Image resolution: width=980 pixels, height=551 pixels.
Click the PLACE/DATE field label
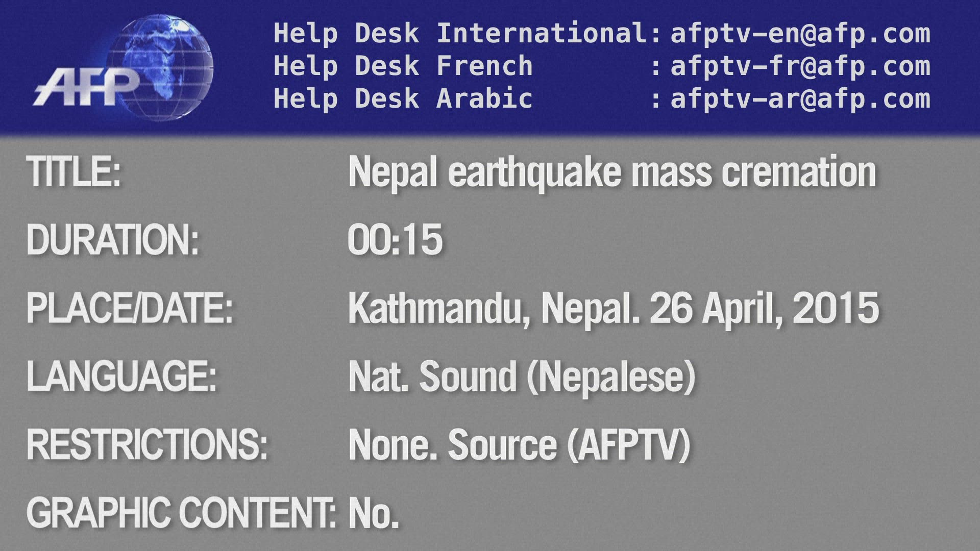tap(130, 308)
